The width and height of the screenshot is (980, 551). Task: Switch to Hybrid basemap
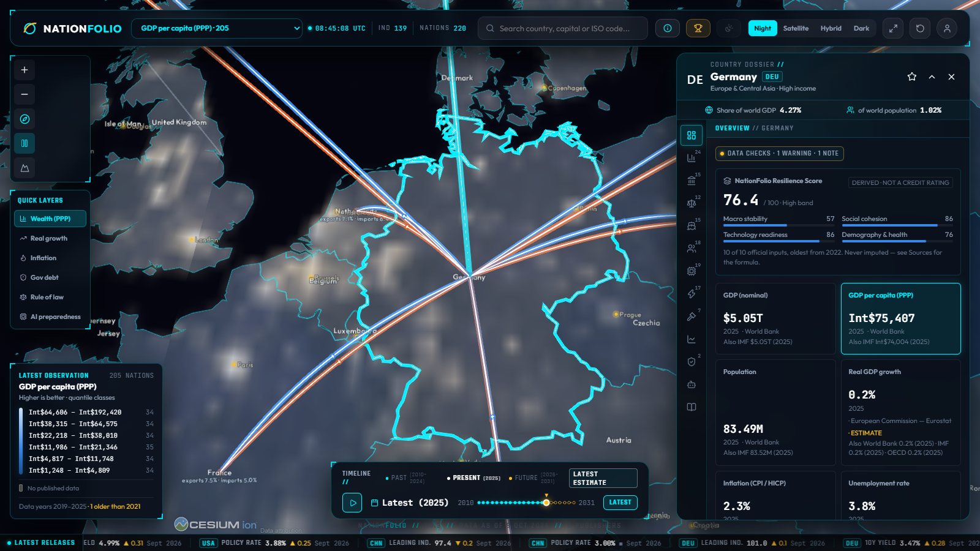[x=831, y=28]
